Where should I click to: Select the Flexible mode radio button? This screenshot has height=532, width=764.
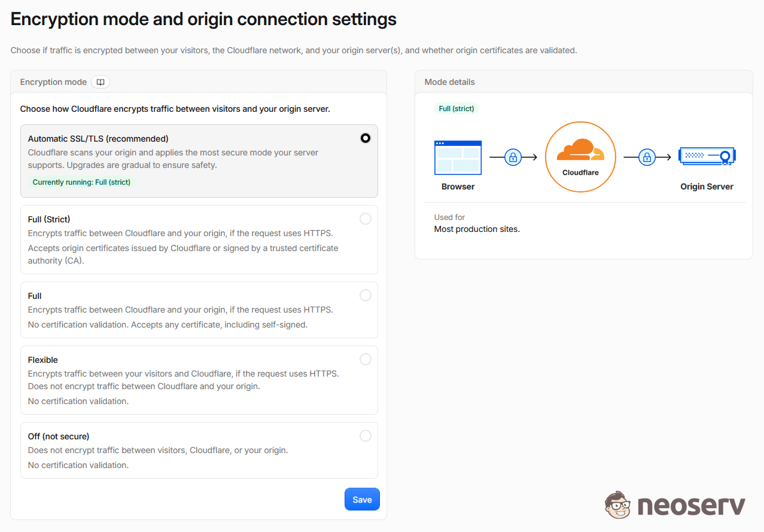point(366,360)
